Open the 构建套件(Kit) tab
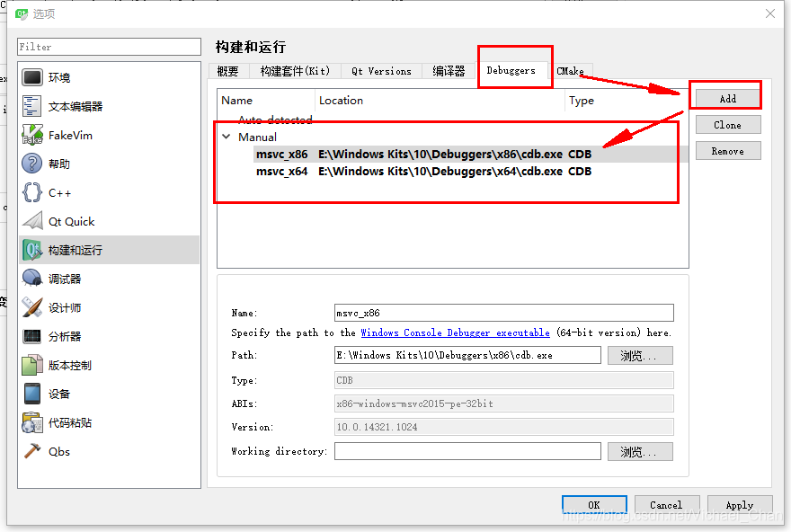 295,71
